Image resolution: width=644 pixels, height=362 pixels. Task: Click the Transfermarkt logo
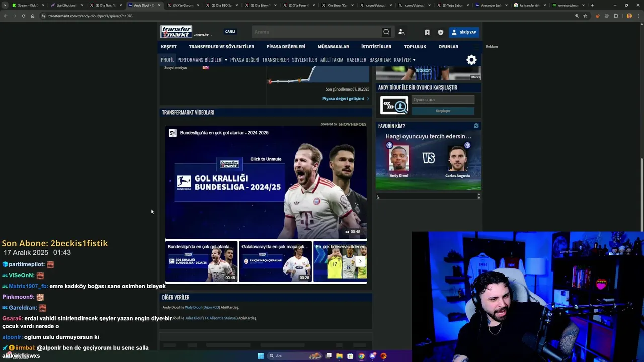(x=176, y=32)
